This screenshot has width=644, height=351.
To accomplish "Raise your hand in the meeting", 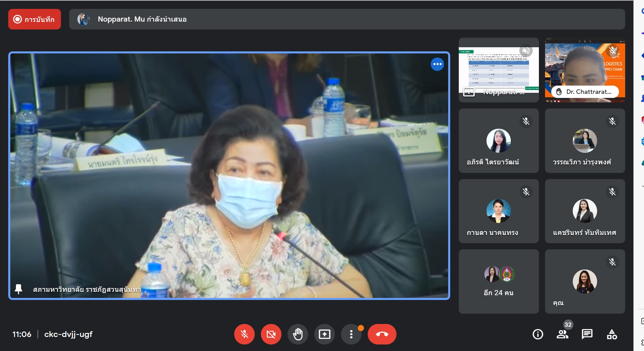I will click(298, 334).
